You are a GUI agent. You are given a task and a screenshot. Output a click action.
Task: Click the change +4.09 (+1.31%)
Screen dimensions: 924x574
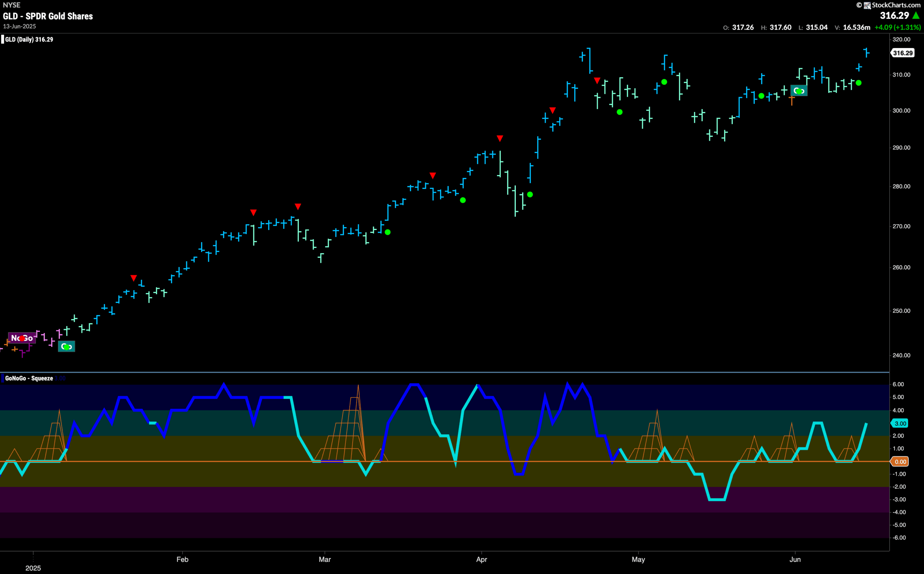click(897, 27)
